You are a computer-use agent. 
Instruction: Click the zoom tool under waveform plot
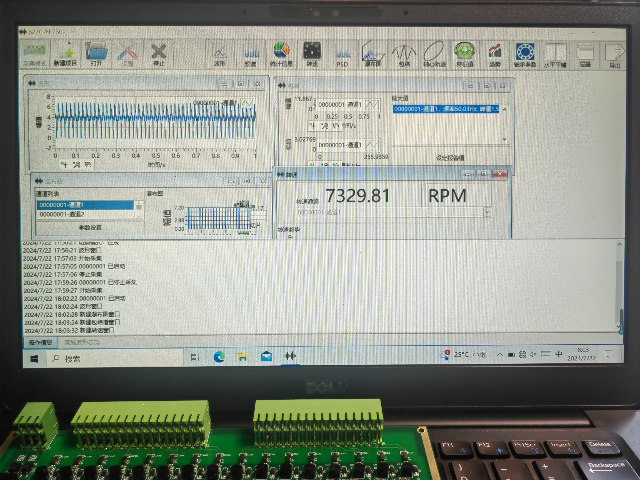click(76, 164)
